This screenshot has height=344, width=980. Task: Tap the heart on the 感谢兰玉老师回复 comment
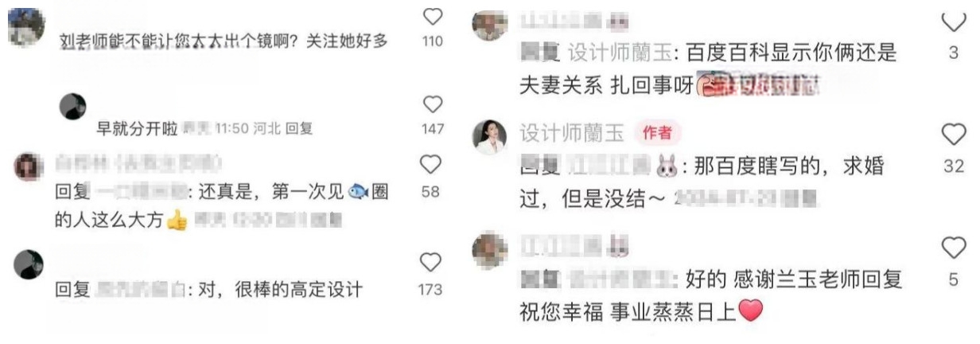coord(954,248)
